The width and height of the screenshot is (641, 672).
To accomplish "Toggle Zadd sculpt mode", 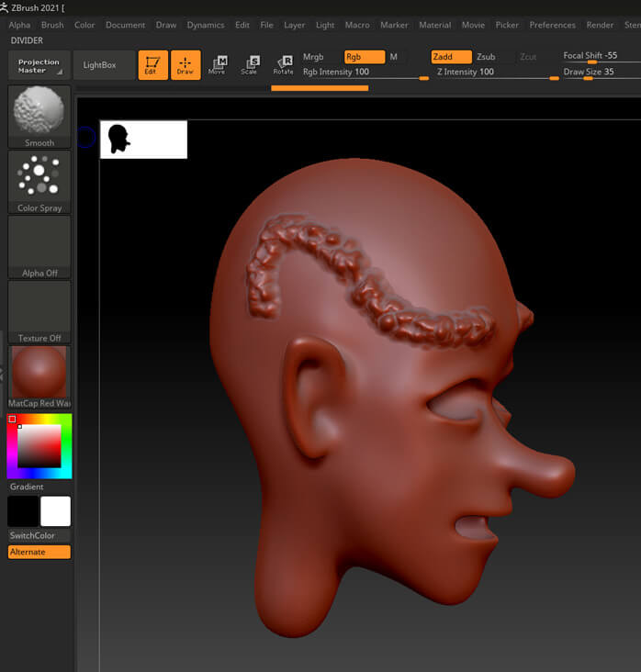I will point(451,57).
